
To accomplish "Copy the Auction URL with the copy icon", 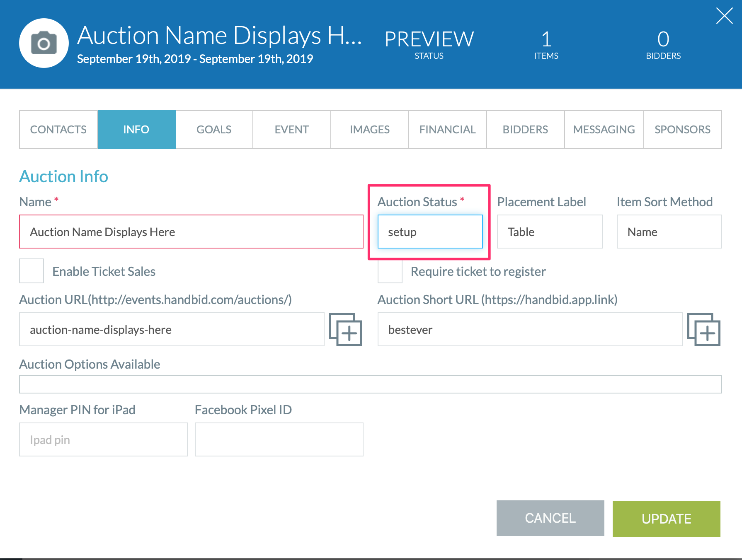I will click(x=346, y=330).
